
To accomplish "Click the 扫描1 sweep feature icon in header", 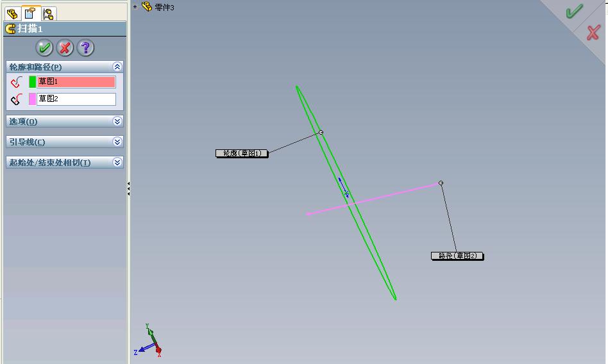I will pyautogui.click(x=10, y=29).
